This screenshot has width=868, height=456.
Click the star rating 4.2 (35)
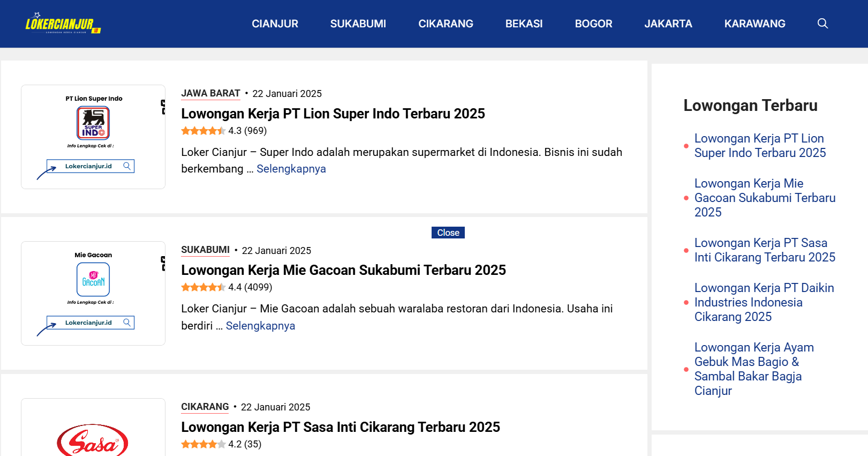tap(221, 444)
